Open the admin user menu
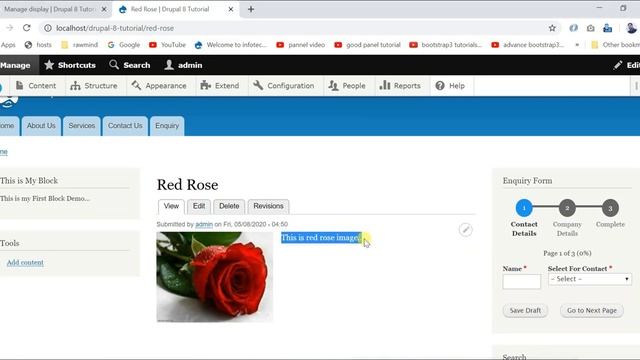Viewport: 640px width, 360px height. 183,65
